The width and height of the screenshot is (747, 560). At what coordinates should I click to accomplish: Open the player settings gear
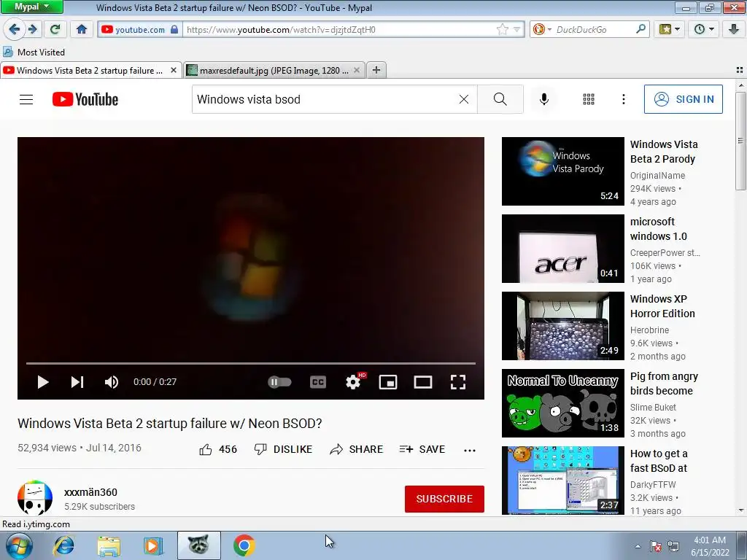(353, 382)
